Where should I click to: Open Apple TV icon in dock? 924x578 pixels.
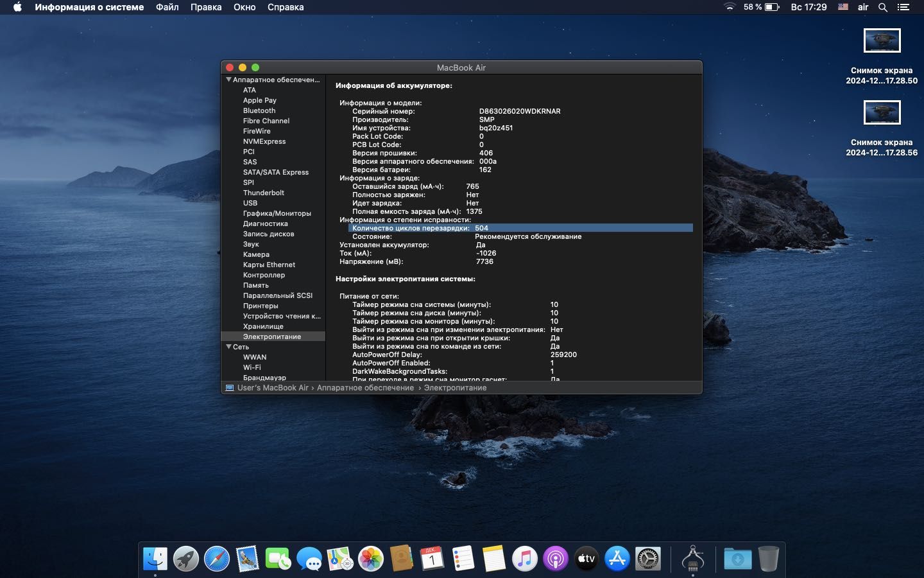[586, 559]
